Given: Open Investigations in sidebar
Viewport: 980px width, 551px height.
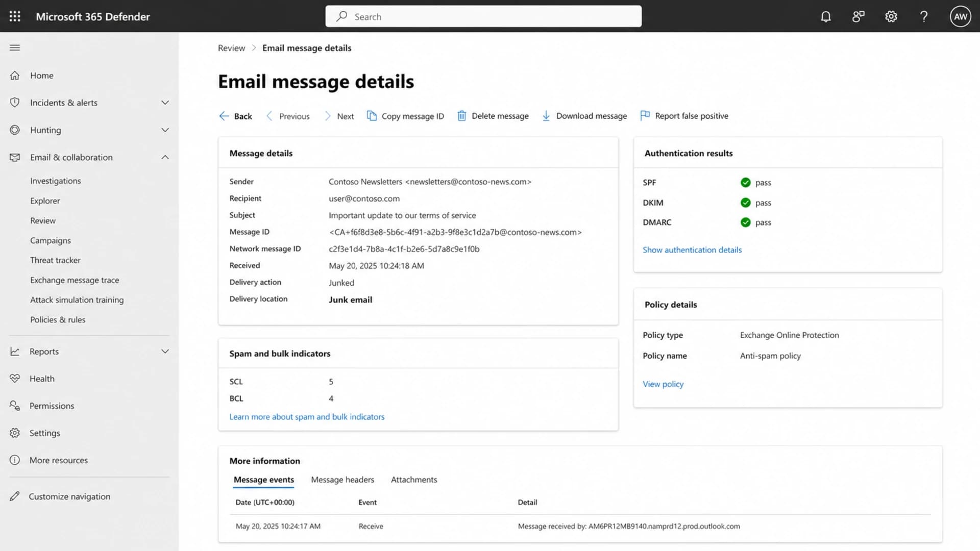Looking at the screenshot, I should [55, 181].
